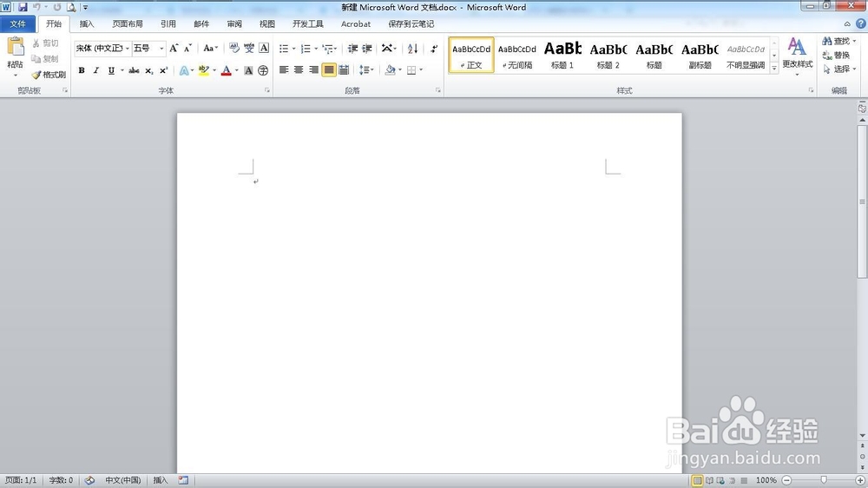Click the Subscript x₂ icon

(x=149, y=70)
